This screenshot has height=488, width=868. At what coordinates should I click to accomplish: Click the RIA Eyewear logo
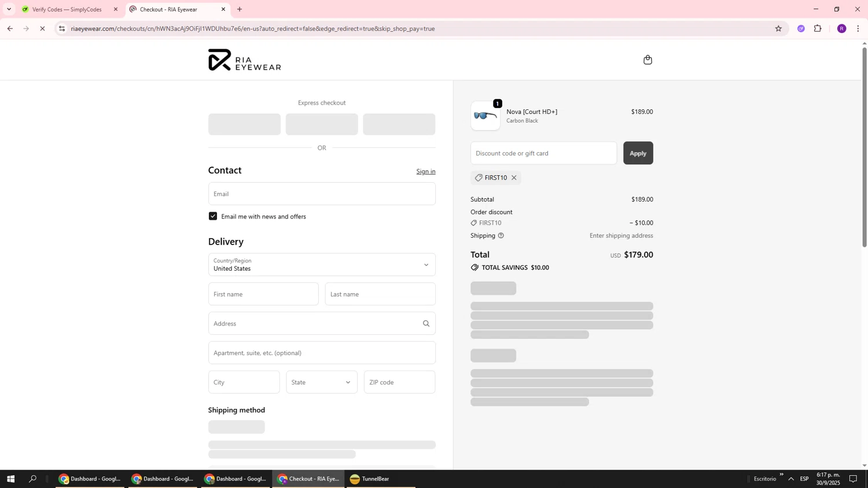click(x=244, y=60)
